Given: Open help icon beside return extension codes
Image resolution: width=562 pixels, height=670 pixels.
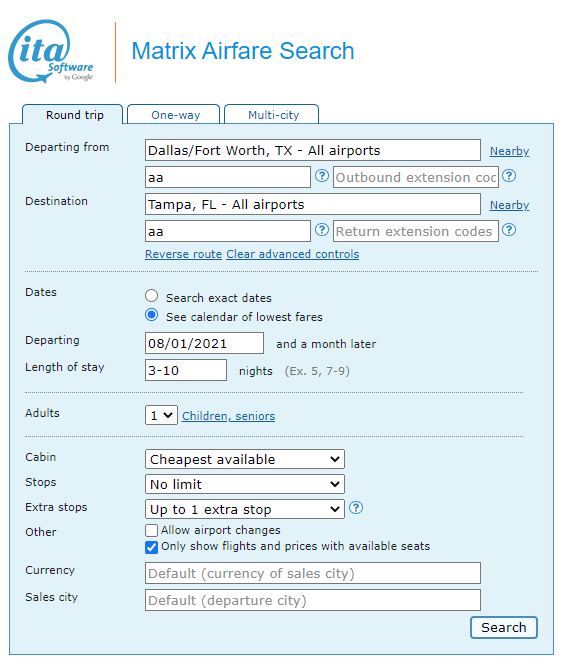Looking at the screenshot, I should [509, 230].
